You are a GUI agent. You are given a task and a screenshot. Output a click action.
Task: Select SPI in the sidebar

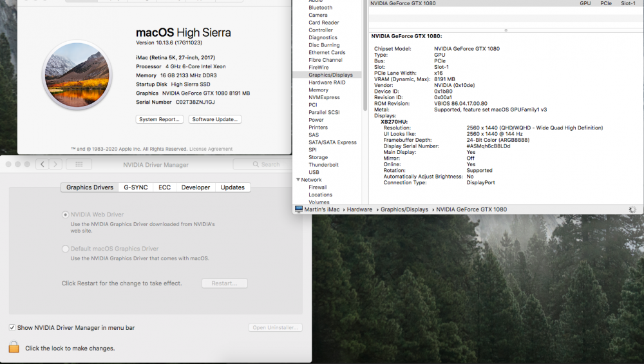coord(312,150)
